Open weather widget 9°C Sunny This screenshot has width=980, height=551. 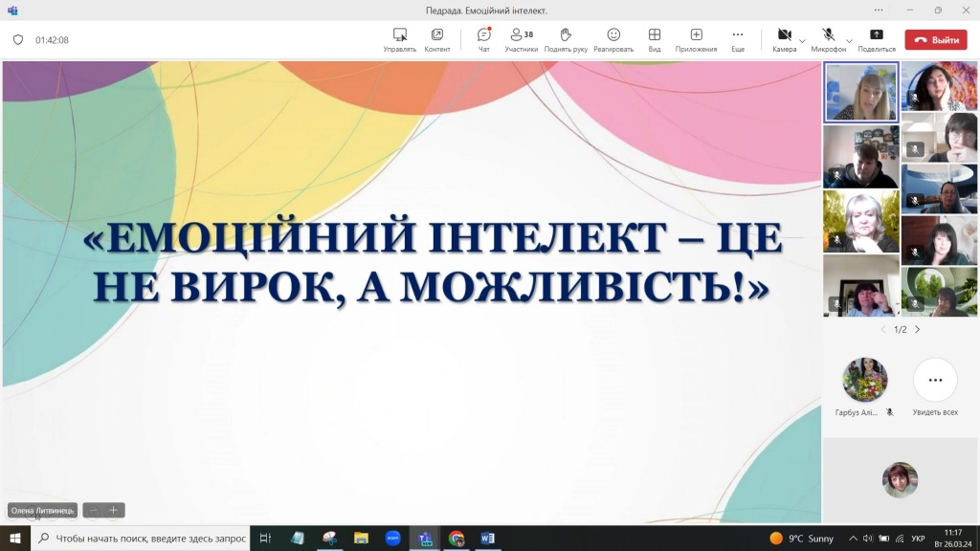point(801,538)
